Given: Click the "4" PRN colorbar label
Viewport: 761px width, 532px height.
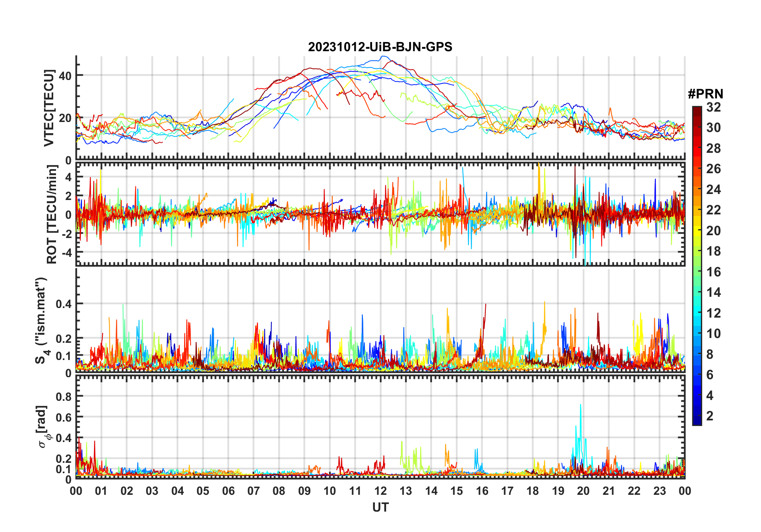Looking at the screenshot, I should pyautogui.click(x=710, y=395).
